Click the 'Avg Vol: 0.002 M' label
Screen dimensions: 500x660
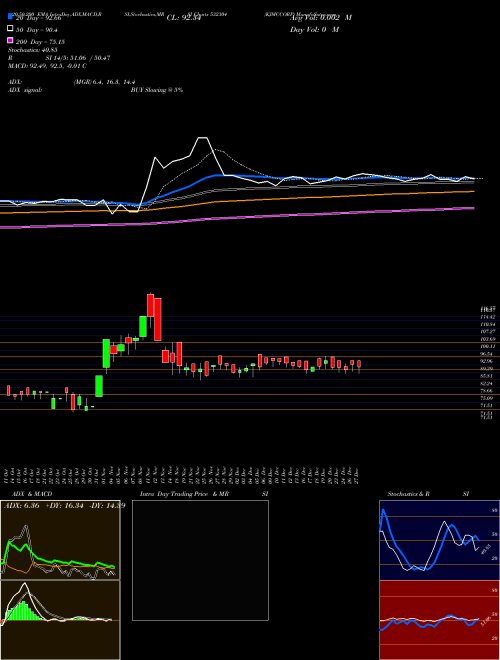point(321,18)
